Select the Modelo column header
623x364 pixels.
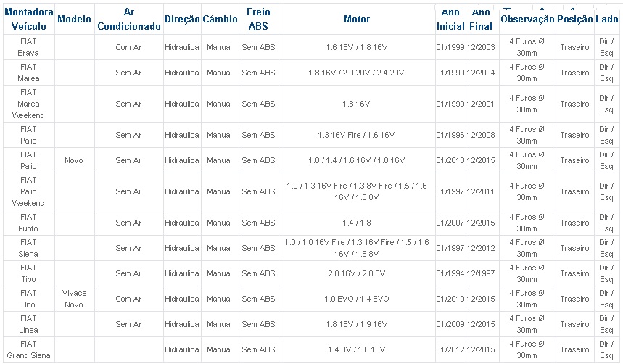(x=74, y=19)
